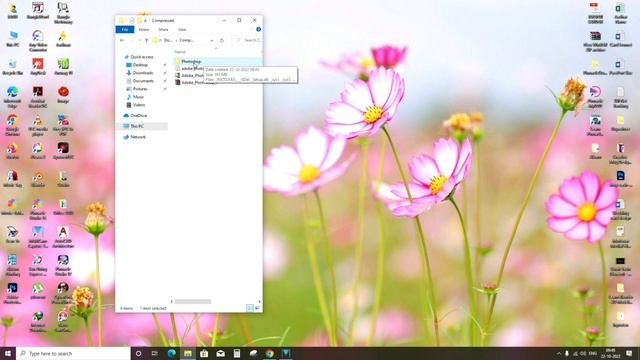
Task: Open VLC media player desktop shortcut
Action: pos(38,125)
